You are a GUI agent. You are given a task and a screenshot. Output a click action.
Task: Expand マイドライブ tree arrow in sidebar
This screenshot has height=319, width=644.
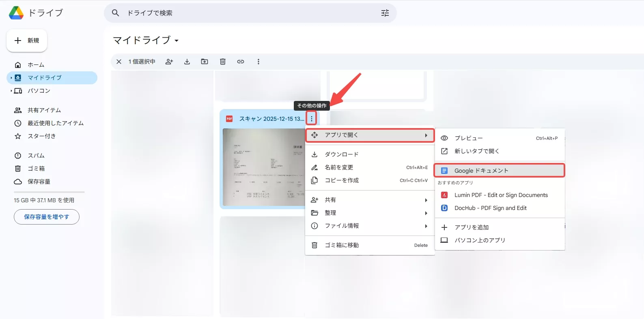pos(11,78)
